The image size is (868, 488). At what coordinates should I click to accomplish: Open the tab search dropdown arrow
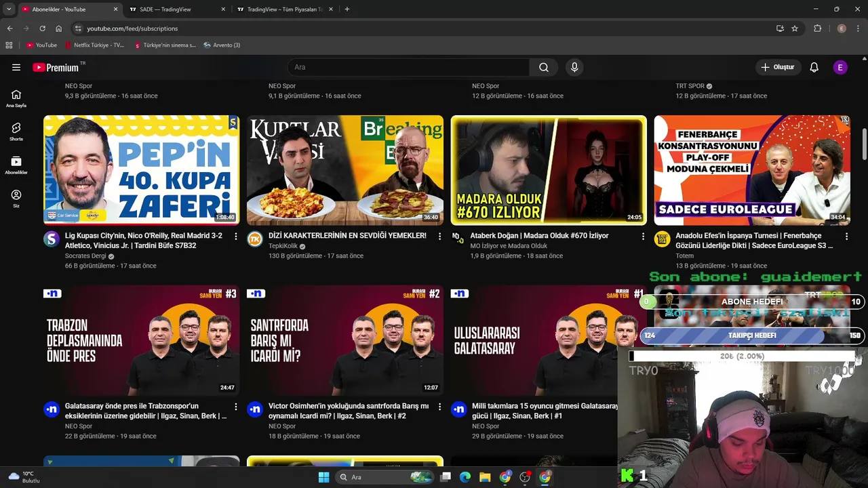(x=9, y=9)
